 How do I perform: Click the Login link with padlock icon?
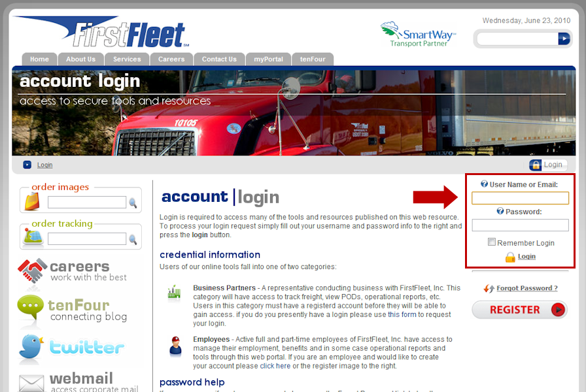pyautogui.click(x=526, y=257)
